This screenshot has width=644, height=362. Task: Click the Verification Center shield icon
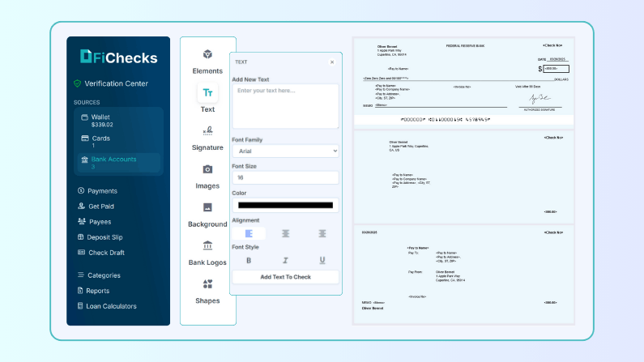(x=77, y=83)
